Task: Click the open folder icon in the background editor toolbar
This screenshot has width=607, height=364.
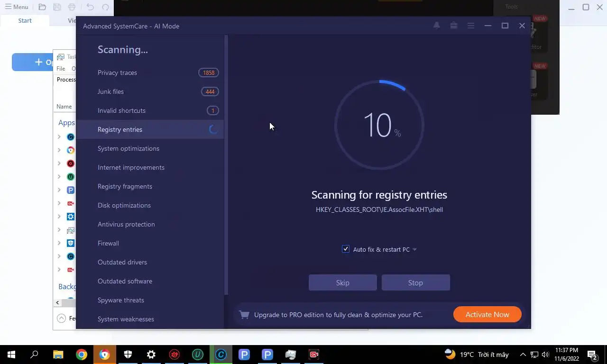Action: 42,7
